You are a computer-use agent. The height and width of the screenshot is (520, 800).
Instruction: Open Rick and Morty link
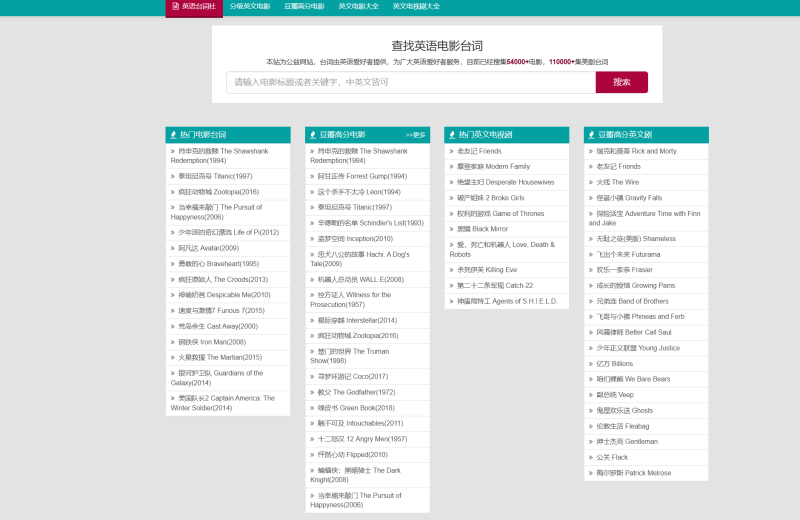pos(636,152)
